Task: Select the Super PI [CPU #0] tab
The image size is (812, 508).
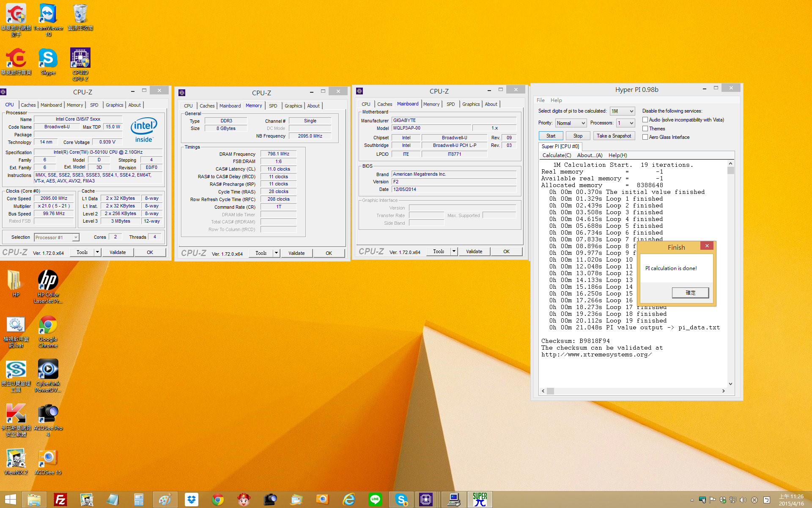Action: coord(560,146)
